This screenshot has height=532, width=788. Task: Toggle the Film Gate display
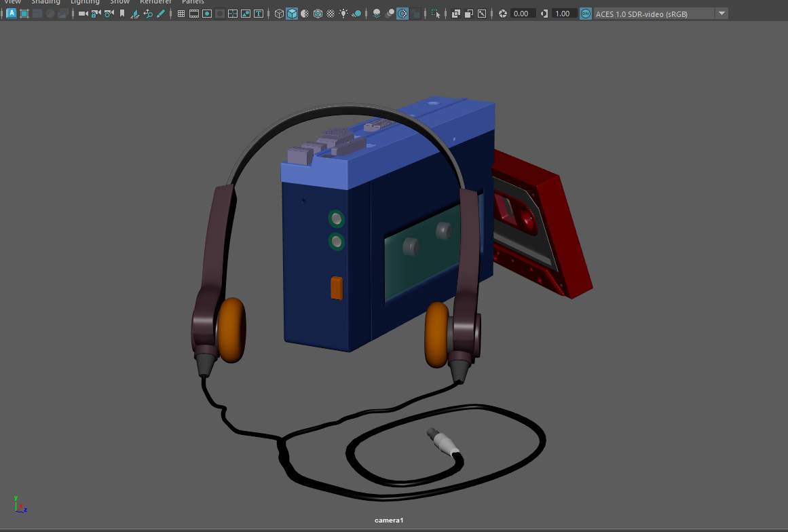(194, 14)
